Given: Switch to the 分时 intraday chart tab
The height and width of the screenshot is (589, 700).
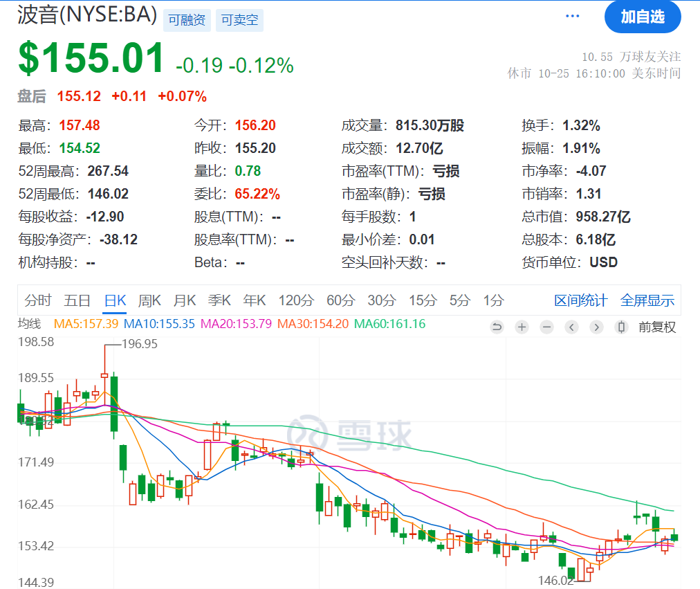Looking at the screenshot, I should (38, 300).
